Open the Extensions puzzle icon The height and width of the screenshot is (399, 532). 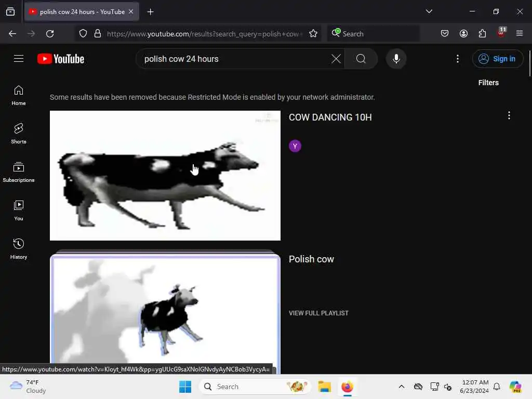(482, 34)
